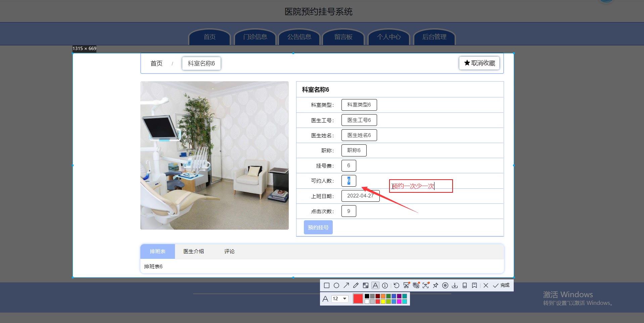Click the 点击次数 value box
The height and width of the screenshot is (323, 644).
pos(349,211)
